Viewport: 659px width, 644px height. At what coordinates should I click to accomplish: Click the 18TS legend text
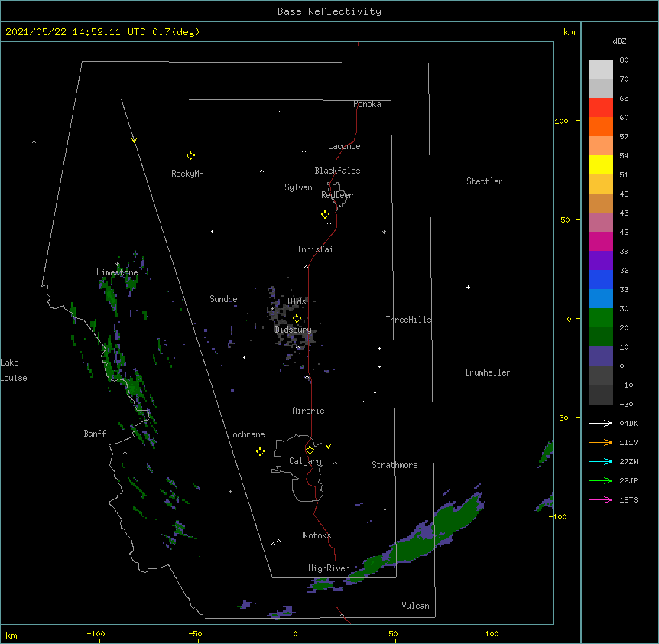click(x=628, y=499)
